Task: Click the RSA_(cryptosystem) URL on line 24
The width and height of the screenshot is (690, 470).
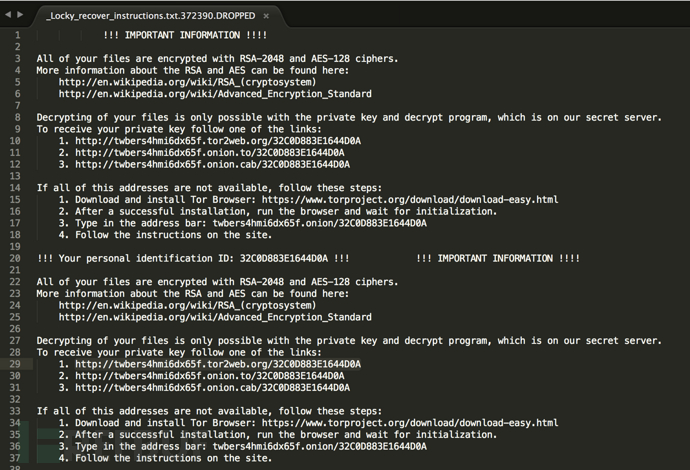Action: (x=187, y=305)
